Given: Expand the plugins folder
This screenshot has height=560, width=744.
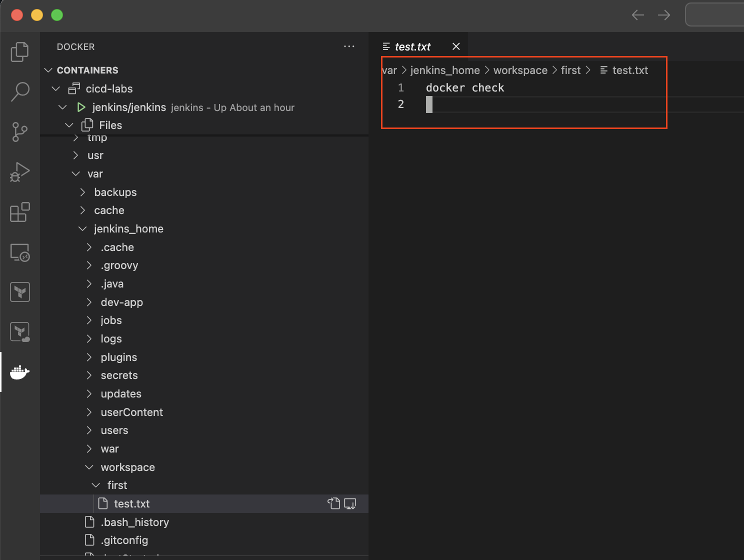Looking at the screenshot, I should (x=89, y=357).
